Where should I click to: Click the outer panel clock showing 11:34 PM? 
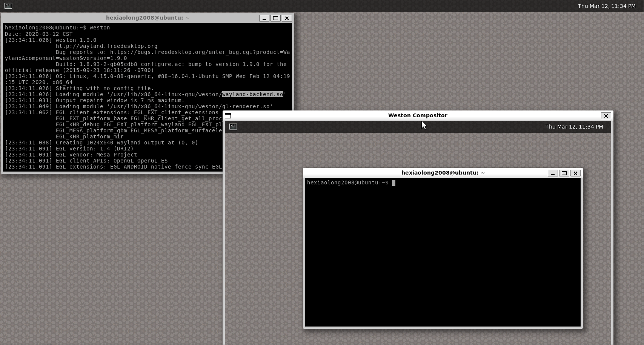point(607,6)
